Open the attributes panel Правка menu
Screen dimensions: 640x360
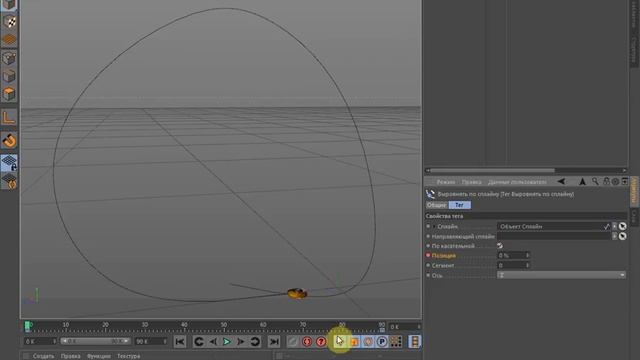(471, 182)
